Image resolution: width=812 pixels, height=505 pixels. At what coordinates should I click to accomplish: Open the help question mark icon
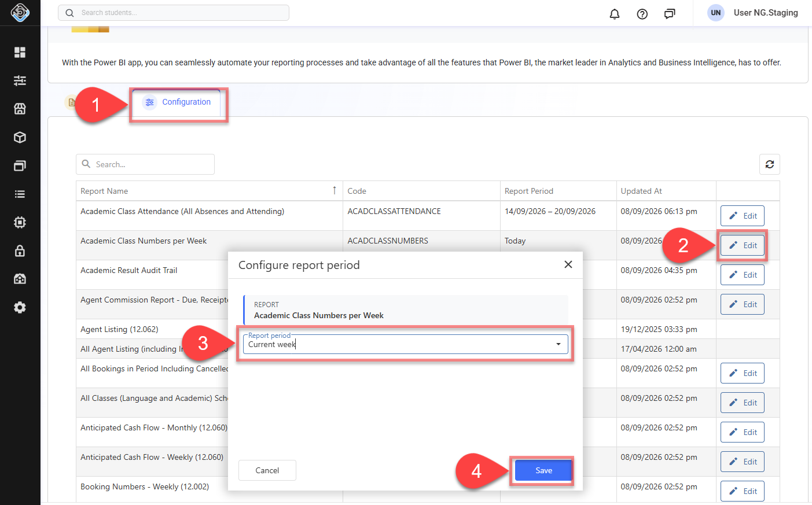click(x=642, y=13)
